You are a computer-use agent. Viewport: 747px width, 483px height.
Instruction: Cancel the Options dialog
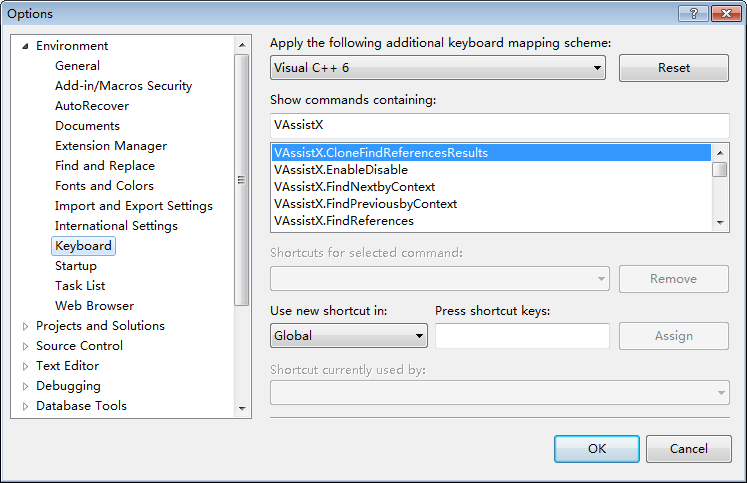tap(688, 448)
